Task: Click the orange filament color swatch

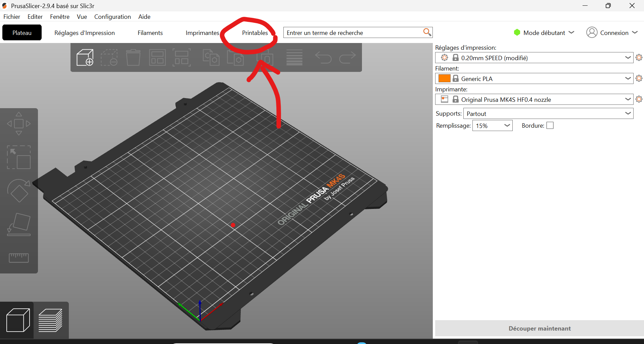Action: 444,79
